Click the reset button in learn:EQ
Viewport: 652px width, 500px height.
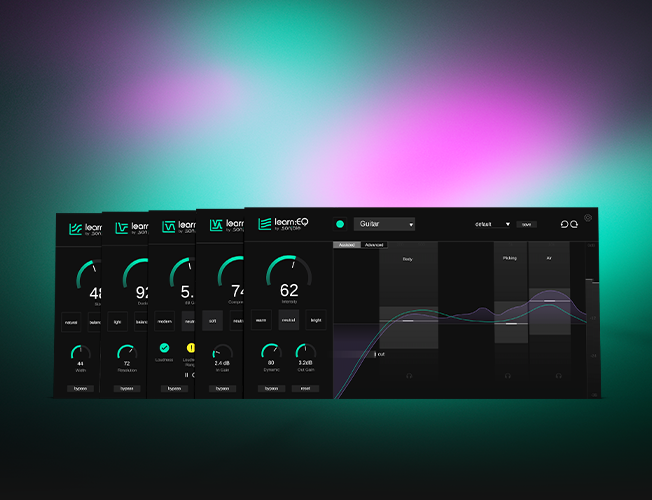click(305, 389)
